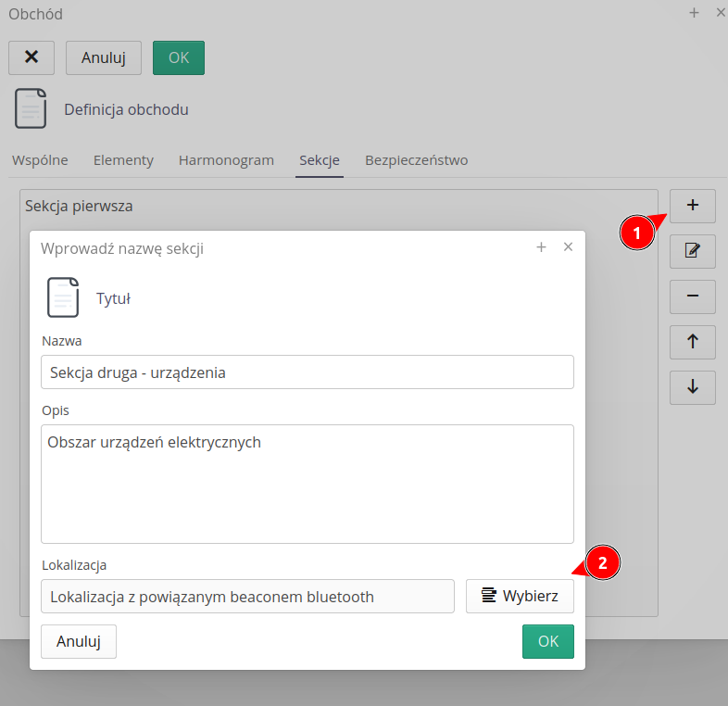Confirm the section dialog with OK
Viewport: 728px width, 706px height.
547,641
